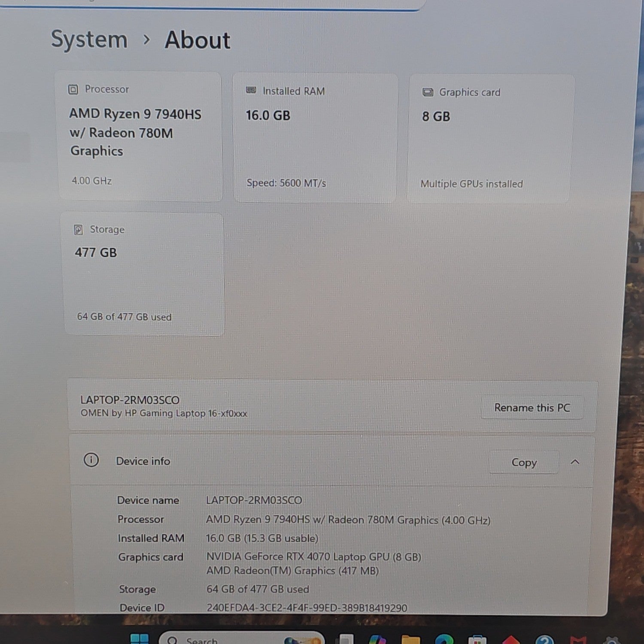Click the "Device ID" row label
This screenshot has width=644, height=644.
click(142, 608)
